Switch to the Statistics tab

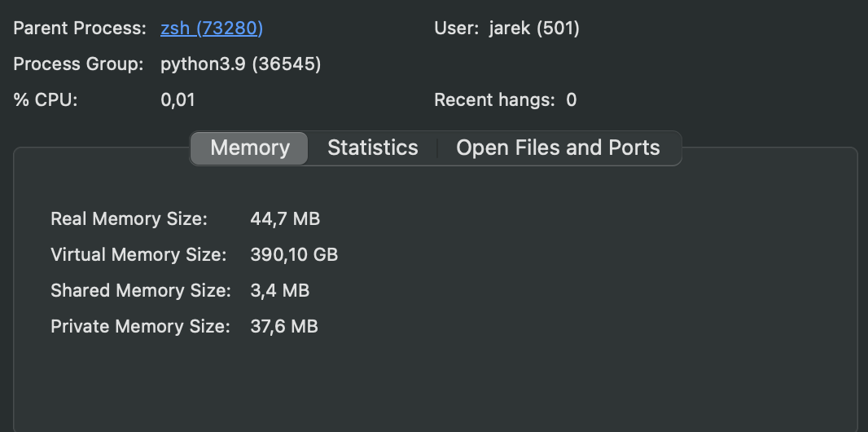pyautogui.click(x=373, y=148)
